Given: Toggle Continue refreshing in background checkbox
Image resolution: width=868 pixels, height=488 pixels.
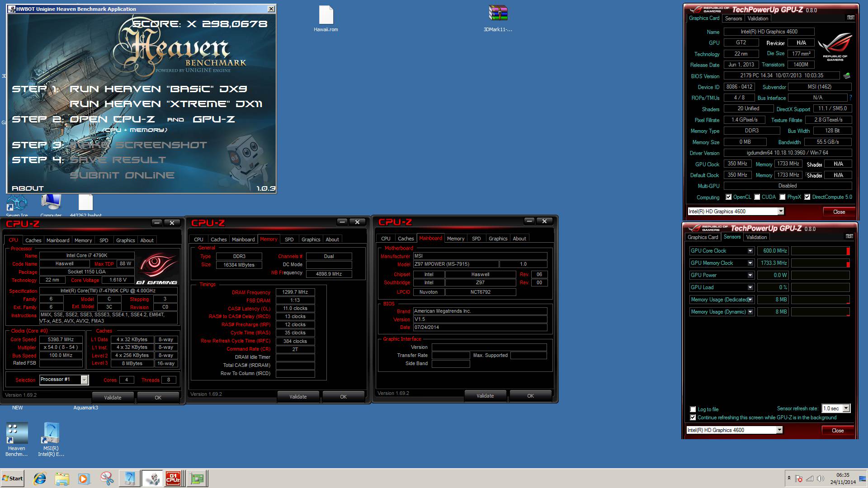Looking at the screenshot, I should (693, 418).
